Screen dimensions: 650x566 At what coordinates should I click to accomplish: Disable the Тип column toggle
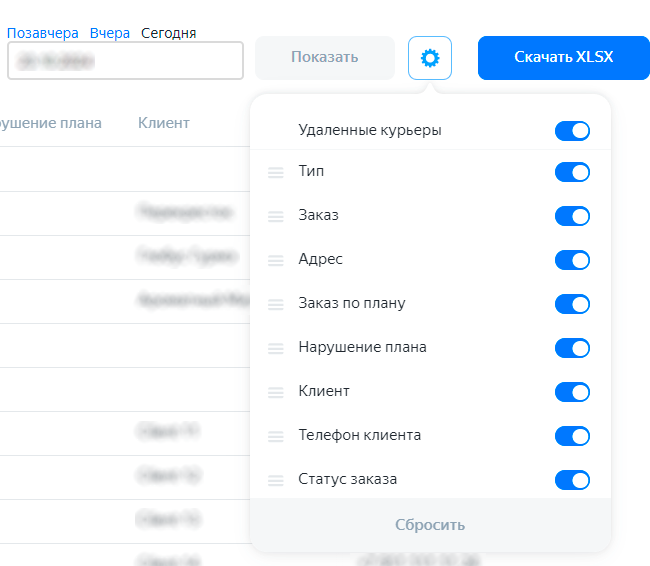coord(572,172)
